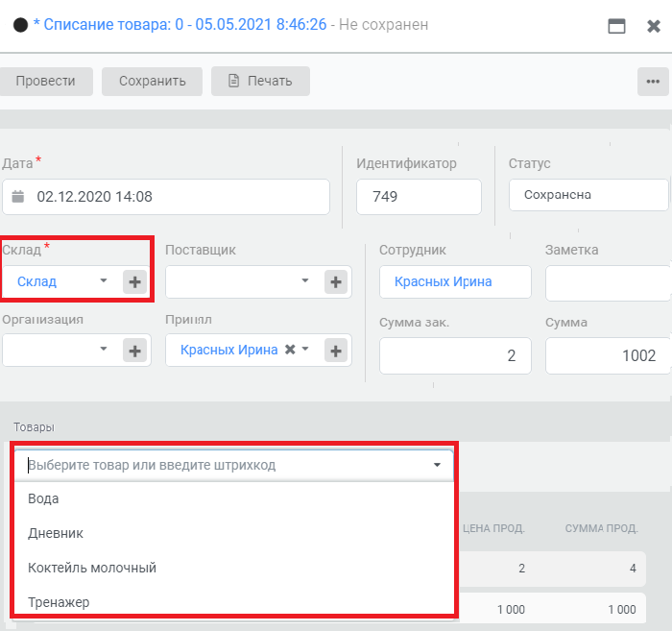Open the Организация dropdown
672x631 pixels.
tap(104, 349)
